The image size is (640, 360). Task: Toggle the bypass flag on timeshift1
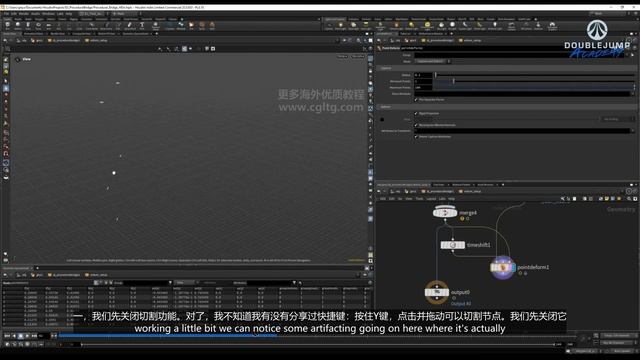click(x=443, y=245)
